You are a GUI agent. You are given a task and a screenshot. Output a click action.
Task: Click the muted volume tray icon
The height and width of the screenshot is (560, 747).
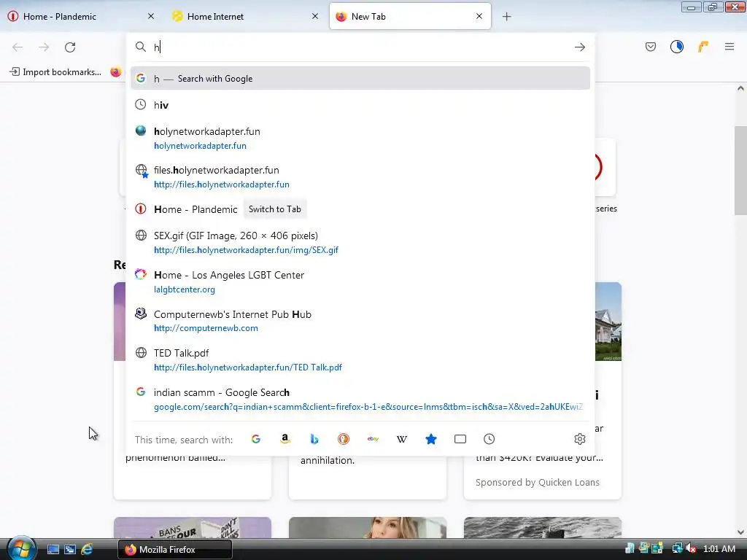coord(691,549)
